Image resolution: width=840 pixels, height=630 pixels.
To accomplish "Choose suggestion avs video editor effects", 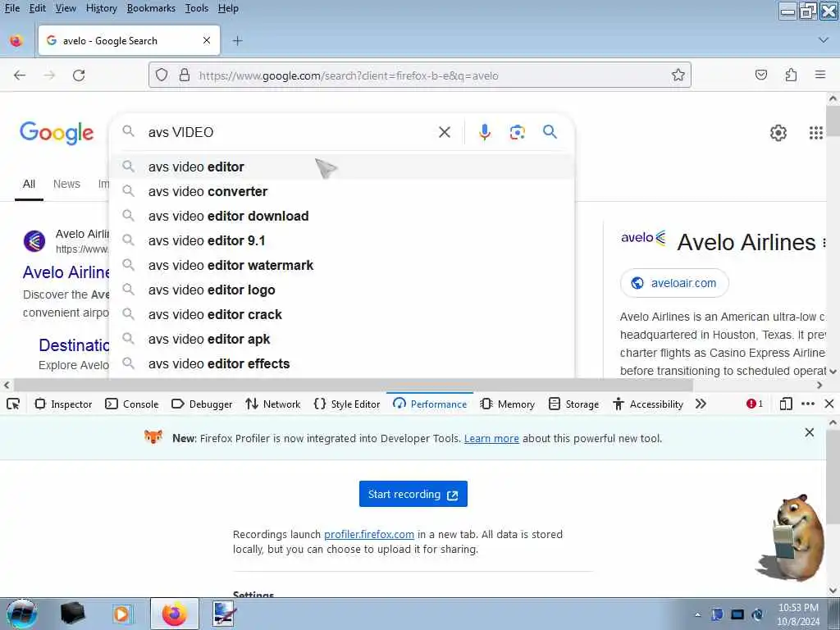I will (342, 363).
